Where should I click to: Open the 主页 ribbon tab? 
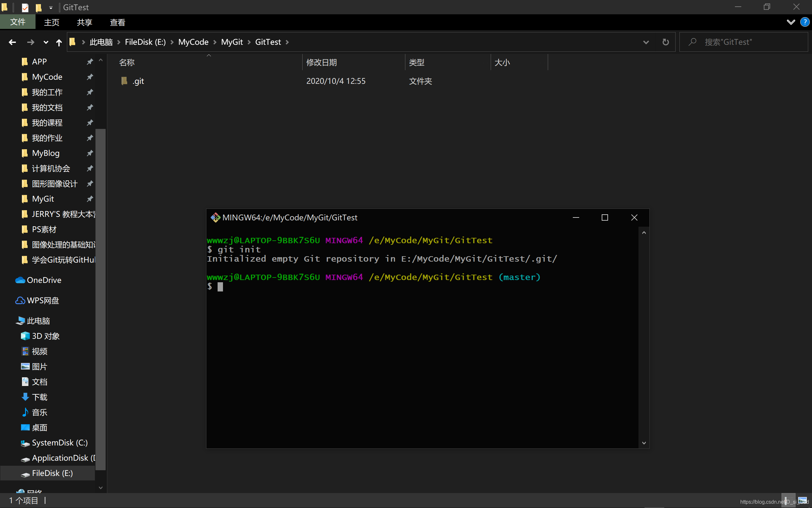click(52, 22)
